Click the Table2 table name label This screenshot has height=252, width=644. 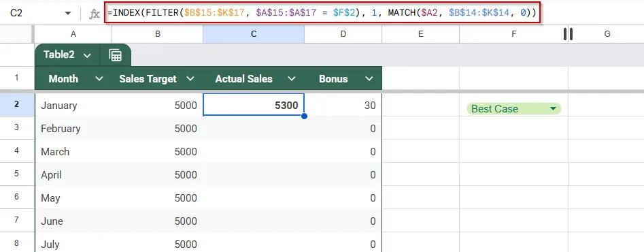click(58, 54)
